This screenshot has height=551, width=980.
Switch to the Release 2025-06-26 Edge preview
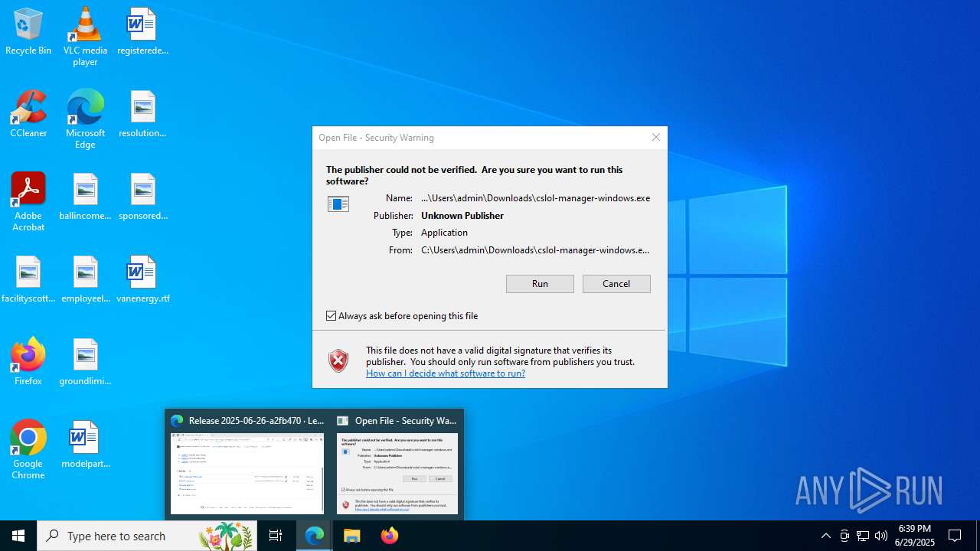click(x=247, y=465)
